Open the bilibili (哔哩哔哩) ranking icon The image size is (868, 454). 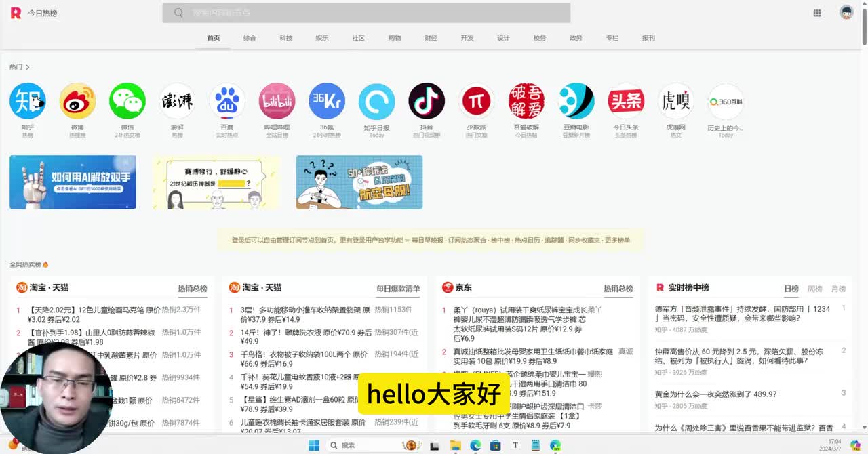tap(277, 101)
